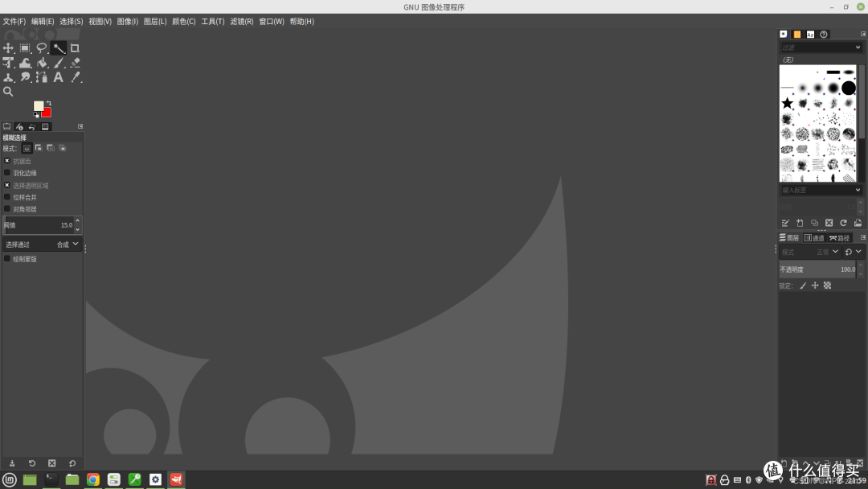868x489 pixels.
Task: Open the layer 模式 blend mode dropdown
Action: (810, 252)
